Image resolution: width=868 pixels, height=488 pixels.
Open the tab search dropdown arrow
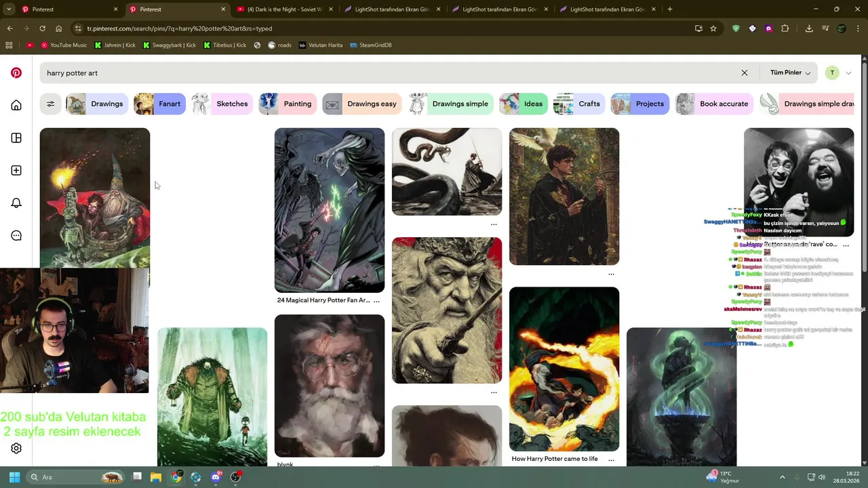tap(9, 9)
